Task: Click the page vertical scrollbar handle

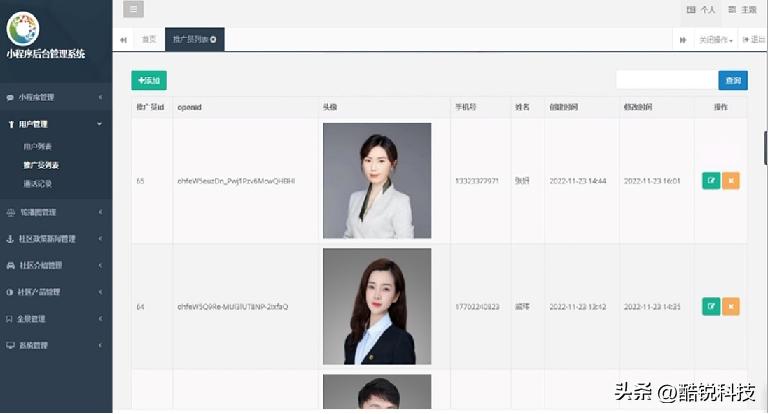Action: tap(766, 147)
